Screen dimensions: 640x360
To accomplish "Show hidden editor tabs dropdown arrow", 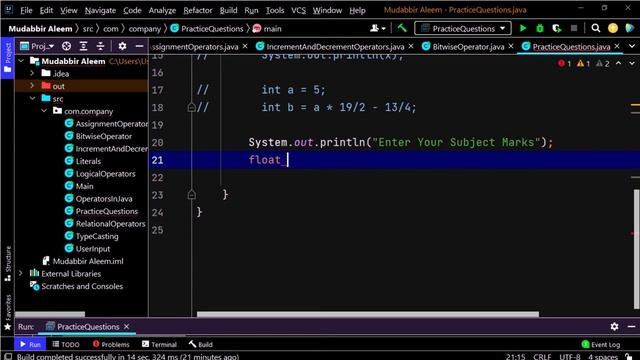I will pos(632,46).
